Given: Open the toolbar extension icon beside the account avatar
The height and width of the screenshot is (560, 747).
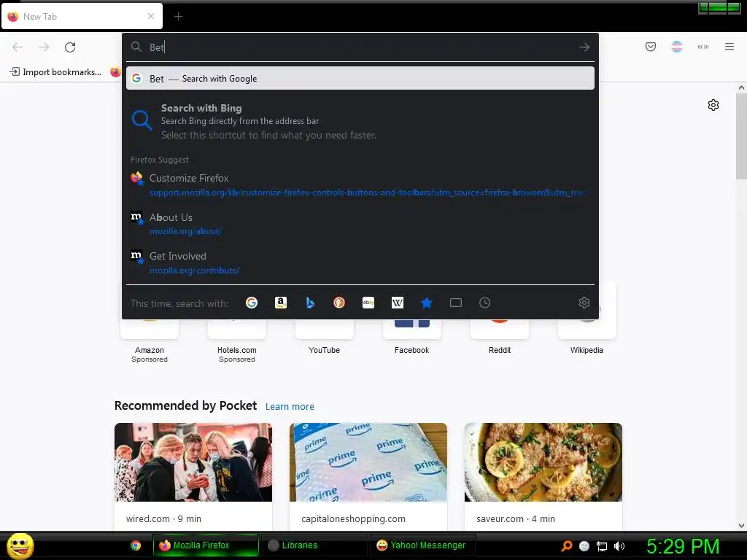Looking at the screenshot, I should tap(703, 47).
